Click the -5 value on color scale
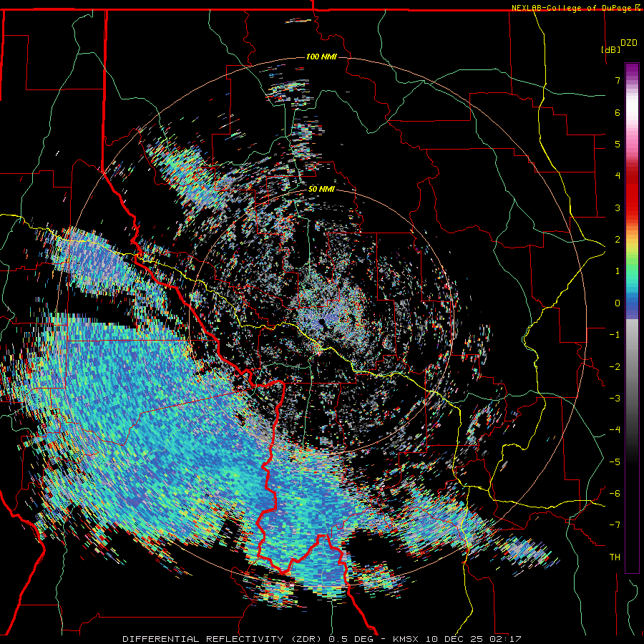The width and height of the screenshot is (644, 644). (615, 462)
